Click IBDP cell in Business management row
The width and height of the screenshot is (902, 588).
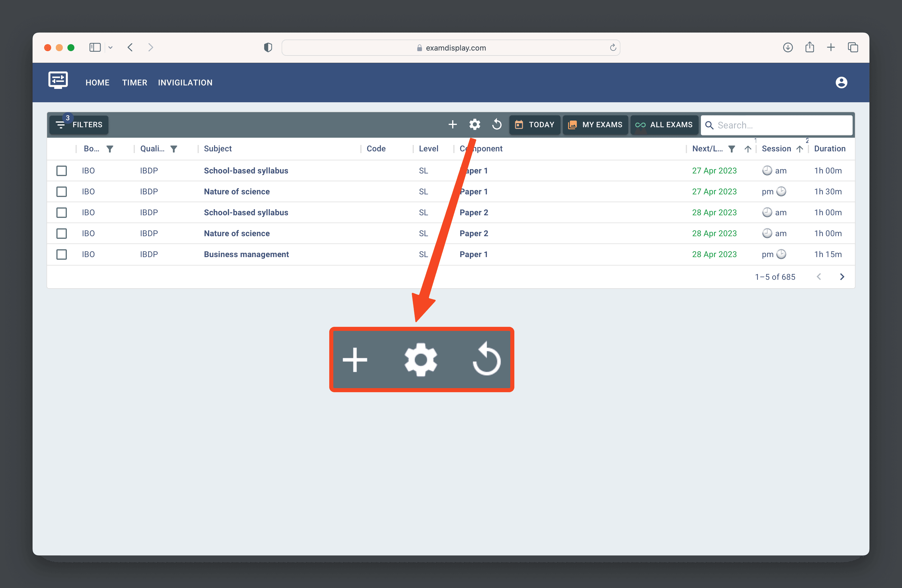(149, 254)
